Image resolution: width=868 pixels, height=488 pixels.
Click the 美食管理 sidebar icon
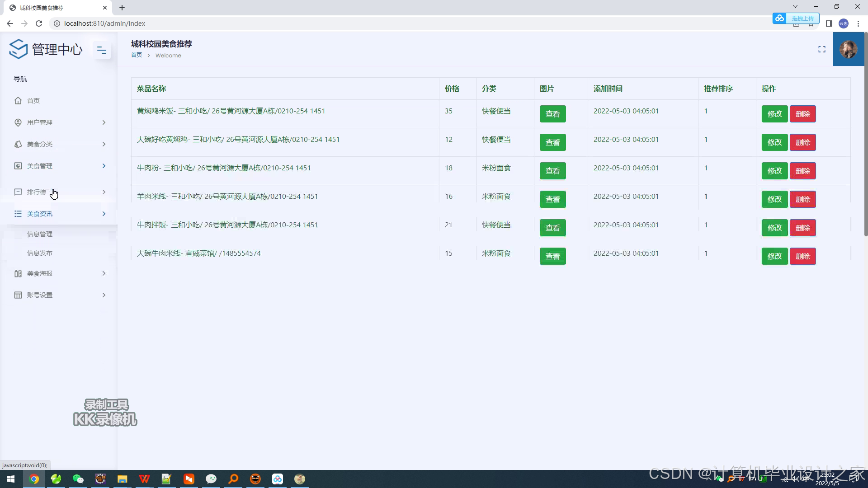pyautogui.click(x=18, y=166)
